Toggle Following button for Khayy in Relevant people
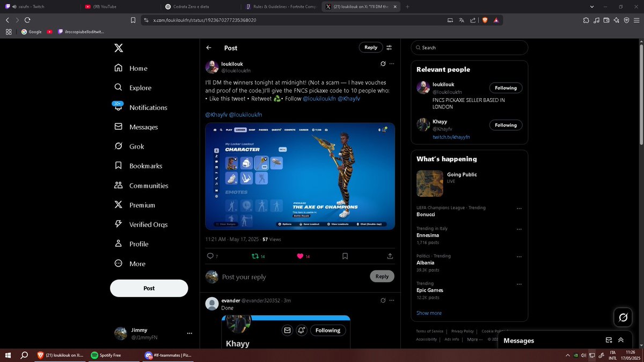Screen dimensions: 644x362 click(x=506, y=125)
